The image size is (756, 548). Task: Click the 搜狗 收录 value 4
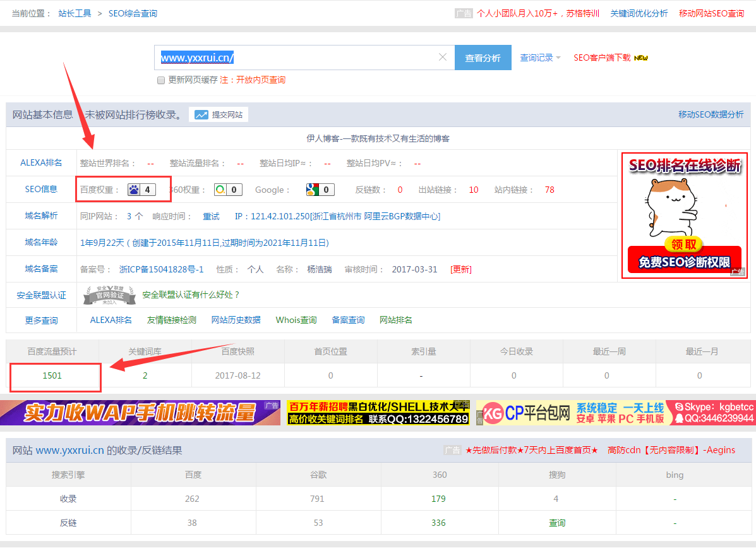[556, 499]
